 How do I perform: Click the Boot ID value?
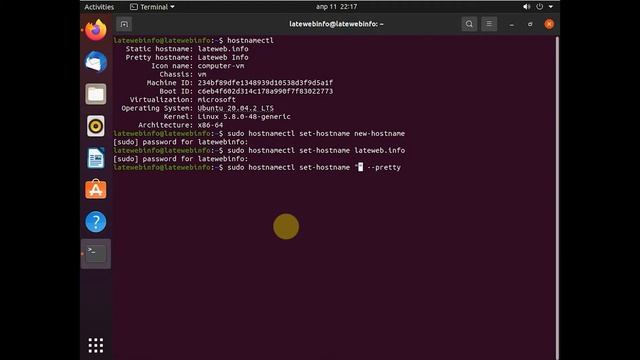point(265,91)
